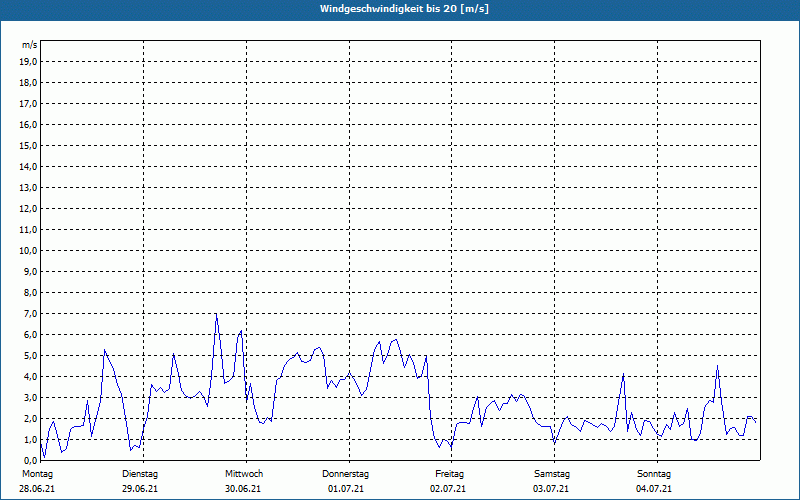Click the '7,0' y-axis label
The image size is (800, 500).
pyautogui.click(x=31, y=313)
